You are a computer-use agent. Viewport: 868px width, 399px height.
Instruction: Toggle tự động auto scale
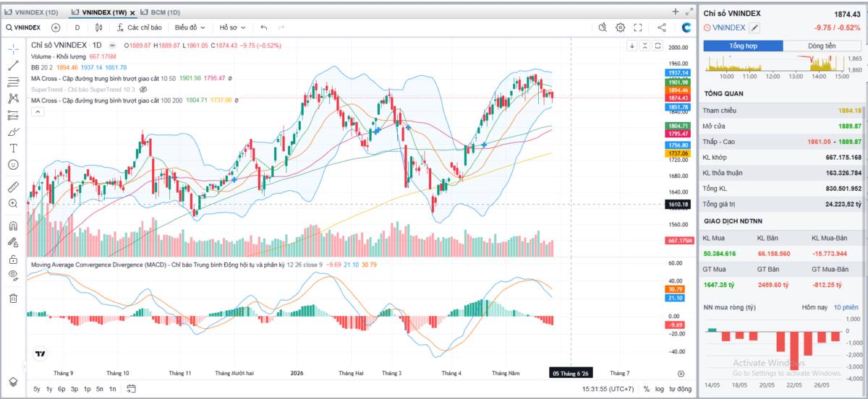680,389
